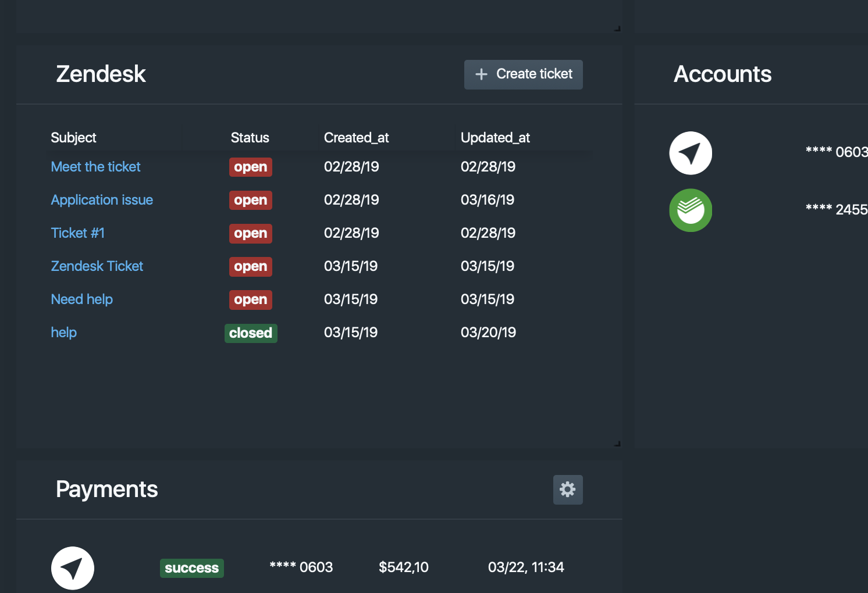Open the 'Zendesk Ticket' link
This screenshot has width=868, height=593.
(x=97, y=266)
